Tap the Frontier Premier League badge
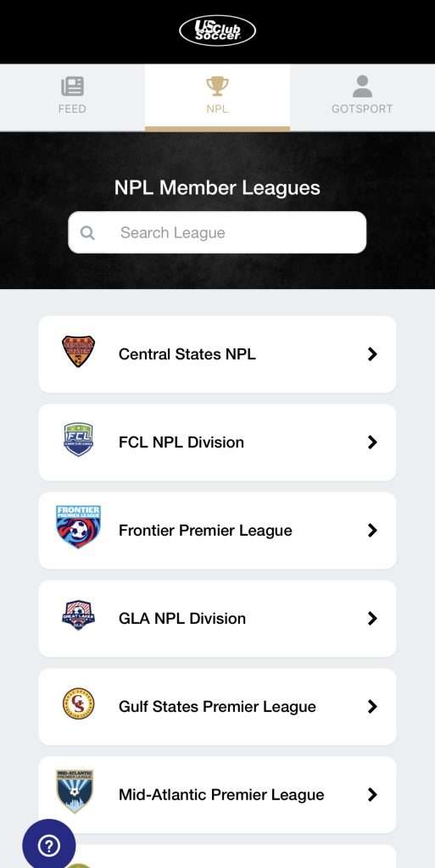Image resolution: width=435 pixels, height=868 pixels. (x=78, y=526)
